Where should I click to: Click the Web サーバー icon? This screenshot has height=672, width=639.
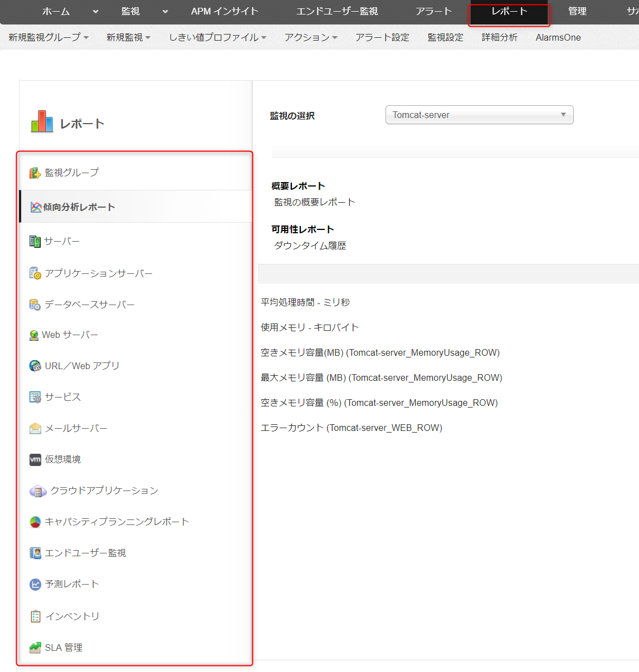tap(34, 335)
